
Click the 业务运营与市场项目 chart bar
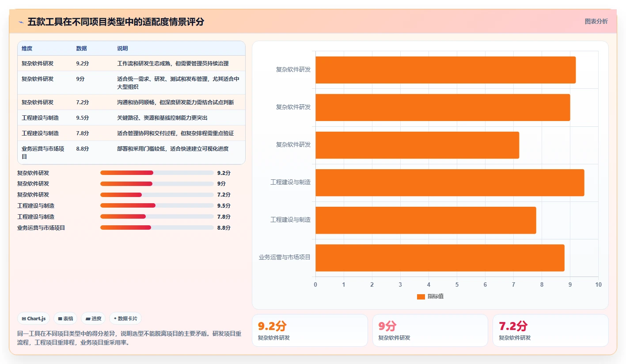(x=440, y=258)
